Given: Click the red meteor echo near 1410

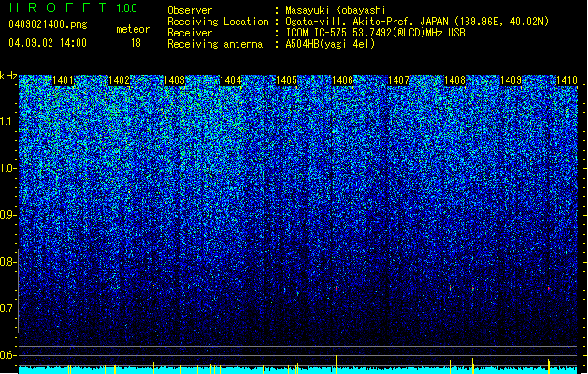Looking at the screenshot, I should coord(549,288).
